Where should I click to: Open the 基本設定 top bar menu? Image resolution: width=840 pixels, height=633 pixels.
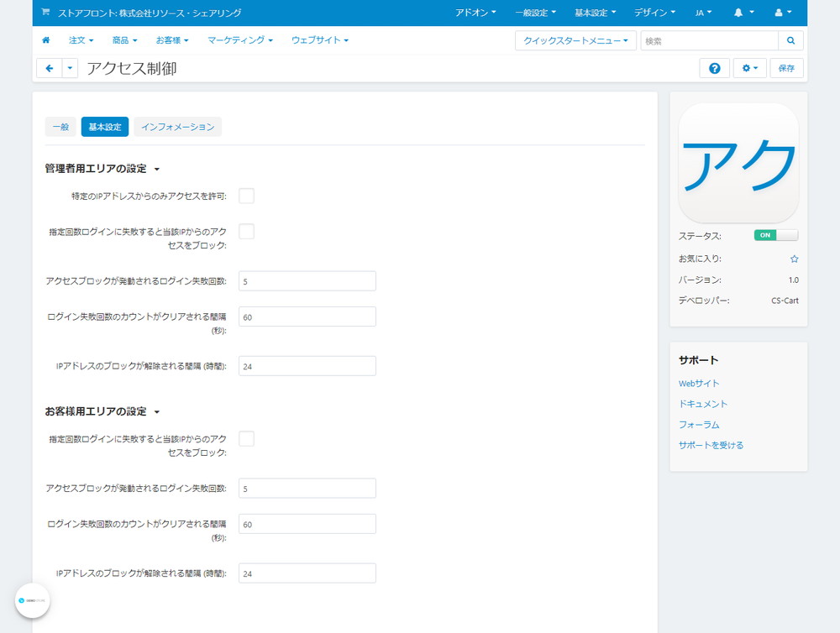pyautogui.click(x=596, y=13)
